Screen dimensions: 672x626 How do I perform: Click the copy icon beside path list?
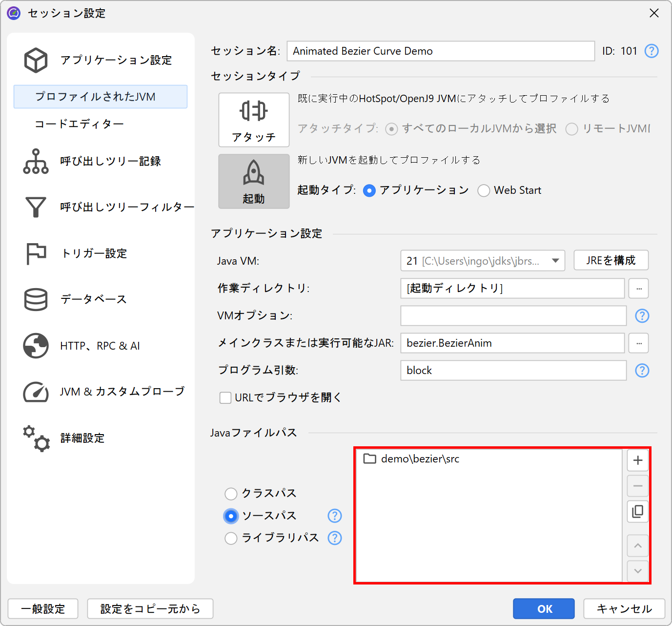coord(637,511)
